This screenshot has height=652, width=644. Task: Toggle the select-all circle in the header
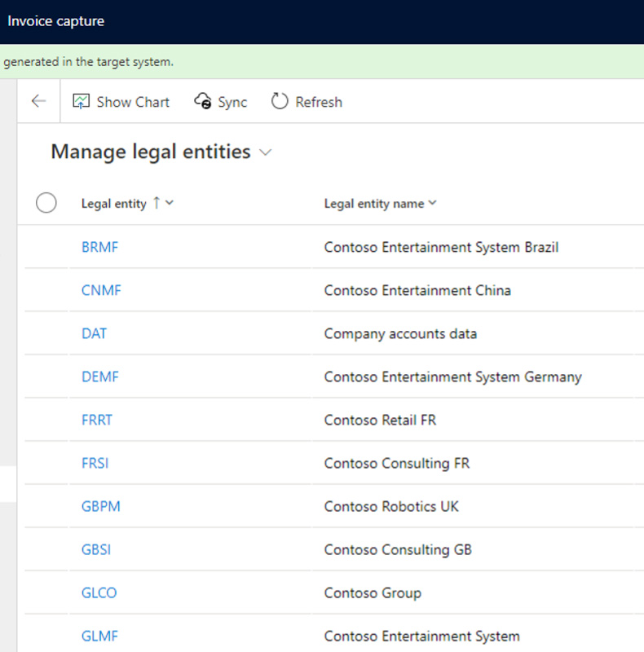tap(46, 203)
